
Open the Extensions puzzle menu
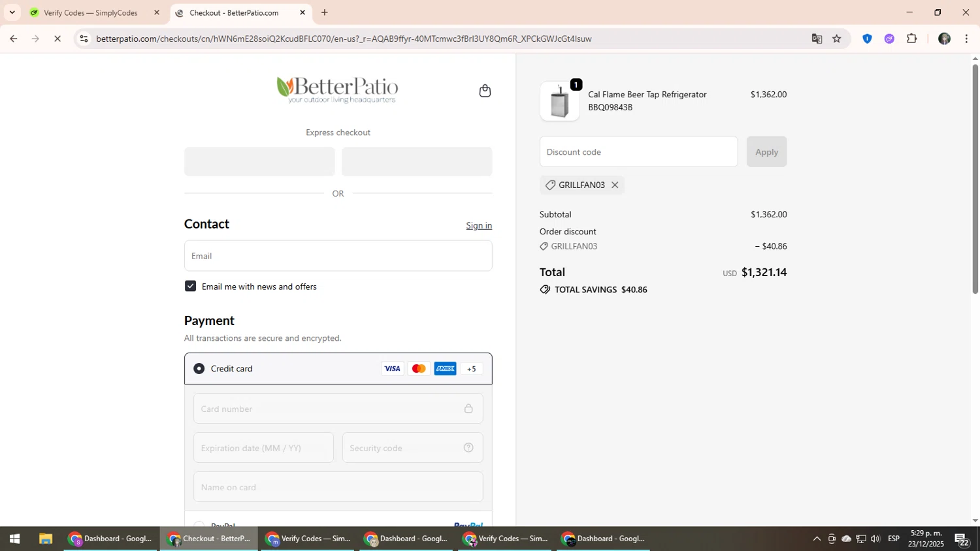click(x=912, y=39)
